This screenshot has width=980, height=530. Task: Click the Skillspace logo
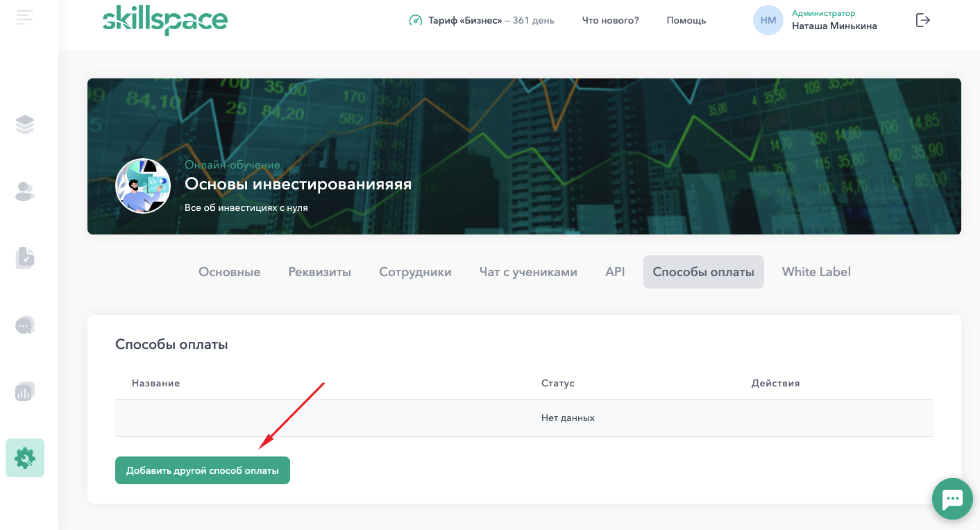pos(165,21)
